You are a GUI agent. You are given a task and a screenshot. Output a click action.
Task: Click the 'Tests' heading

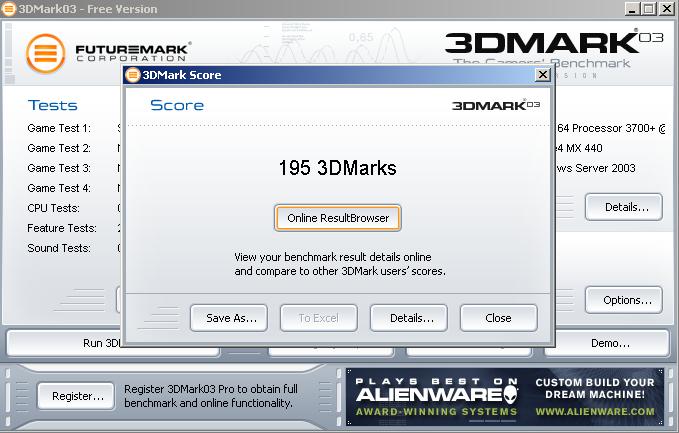[52, 105]
